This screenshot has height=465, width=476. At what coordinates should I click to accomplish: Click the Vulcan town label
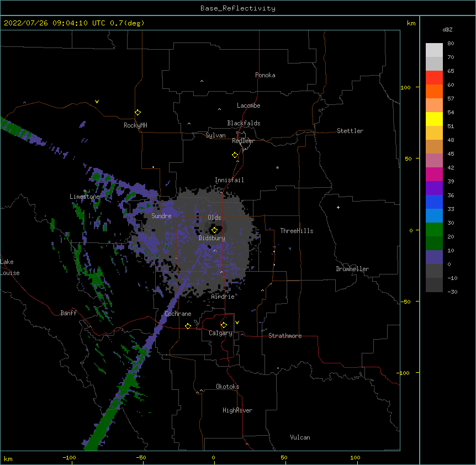tap(300, 437)
